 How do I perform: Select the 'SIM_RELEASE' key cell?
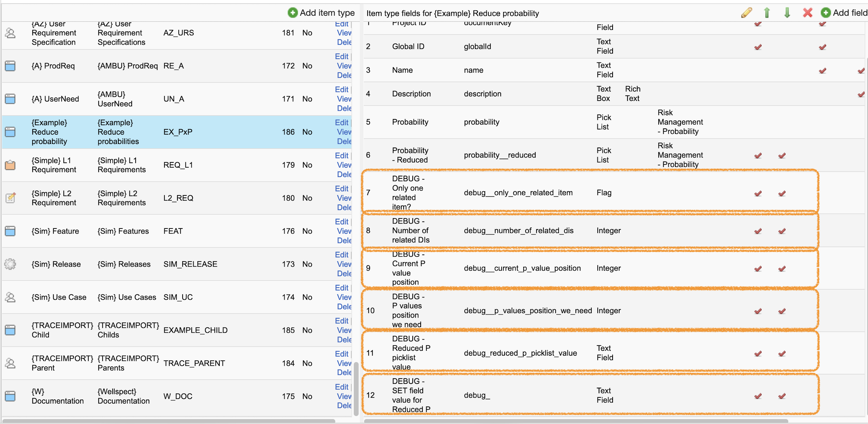click(x=190, y=264)
